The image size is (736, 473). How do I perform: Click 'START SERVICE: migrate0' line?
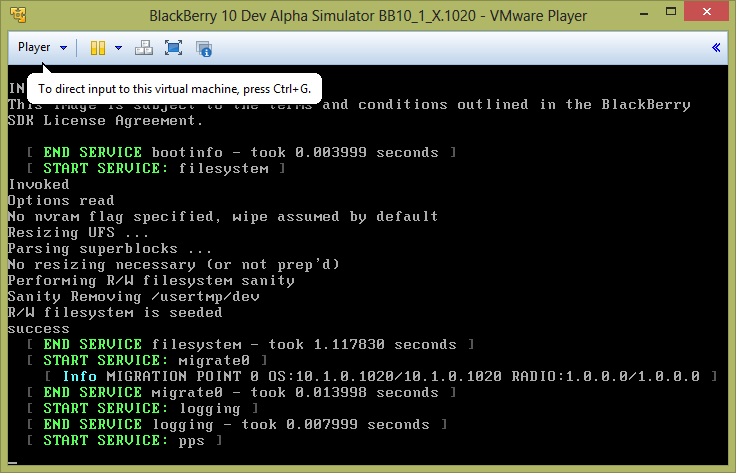(146, 361)
